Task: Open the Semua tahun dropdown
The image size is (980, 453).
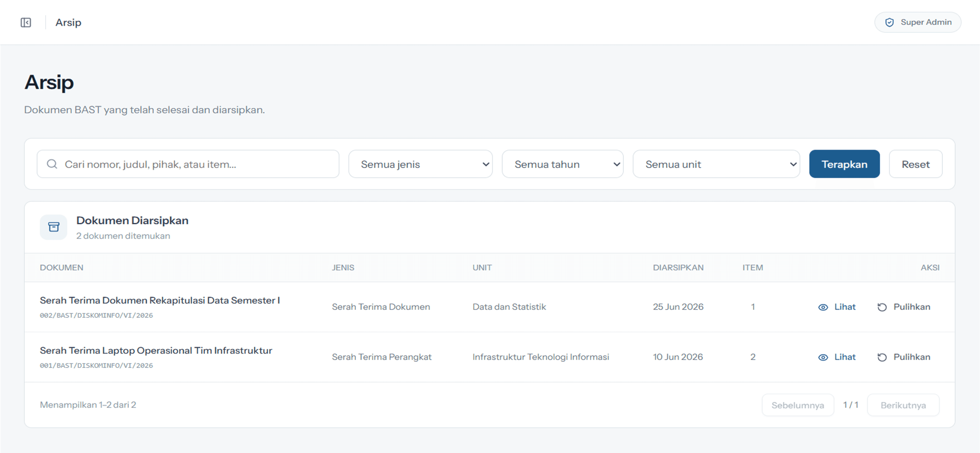Action: click(563, 164)
